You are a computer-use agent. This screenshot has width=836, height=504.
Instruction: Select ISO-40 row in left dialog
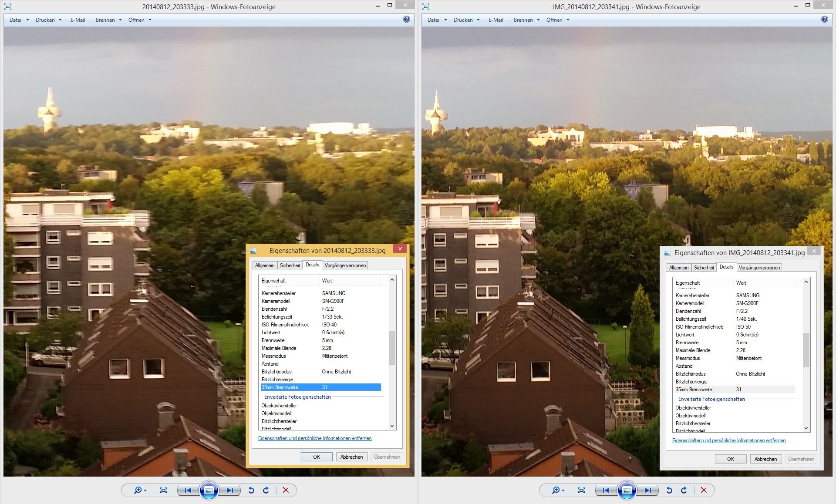pos(321,325)
